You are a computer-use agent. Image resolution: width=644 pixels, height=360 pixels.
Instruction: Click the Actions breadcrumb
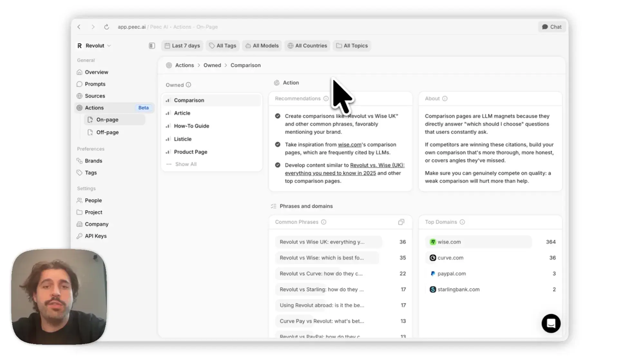coord(184,65)
